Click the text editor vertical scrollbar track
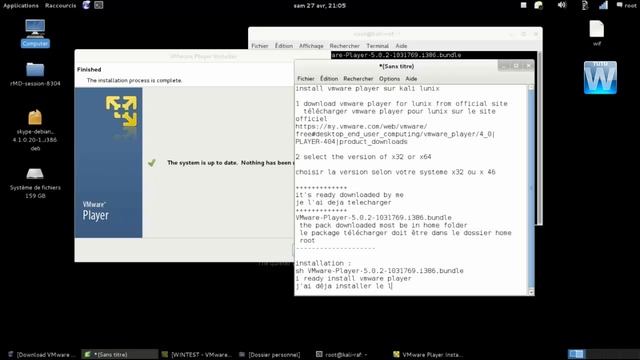Image resolution: width=640 pixels, height=360 pixels. coord(531,189)
